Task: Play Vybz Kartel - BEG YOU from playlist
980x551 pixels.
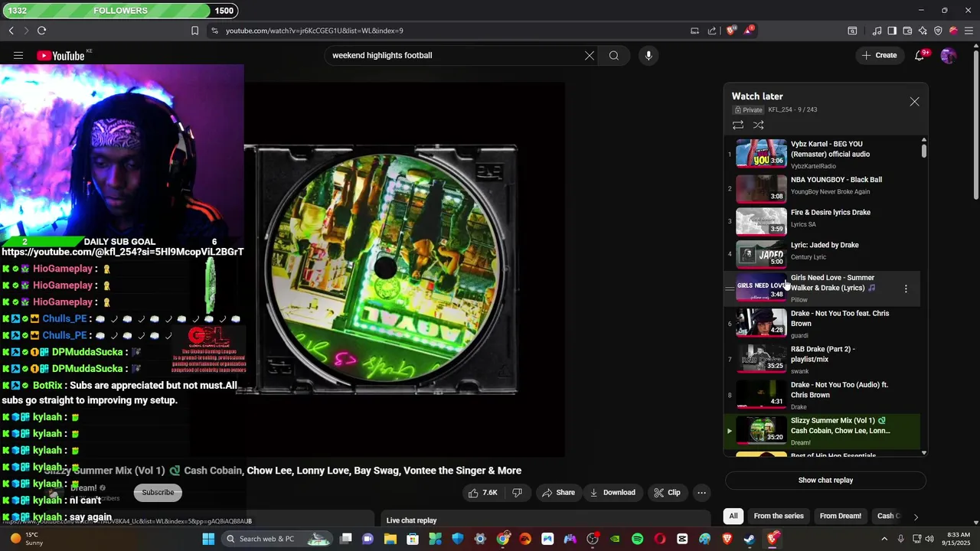Action: (823, 154)
